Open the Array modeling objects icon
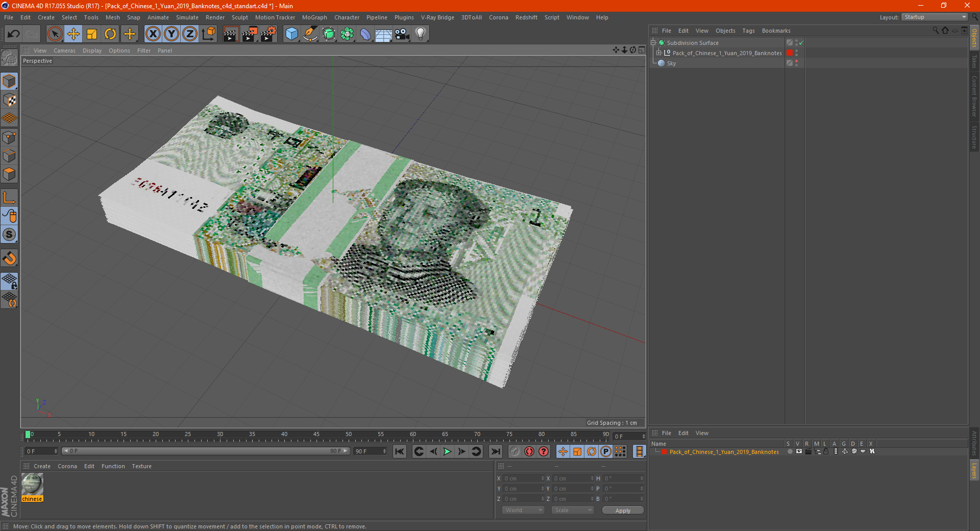This screenshot has height=531, width=980. tap(347, 34)
